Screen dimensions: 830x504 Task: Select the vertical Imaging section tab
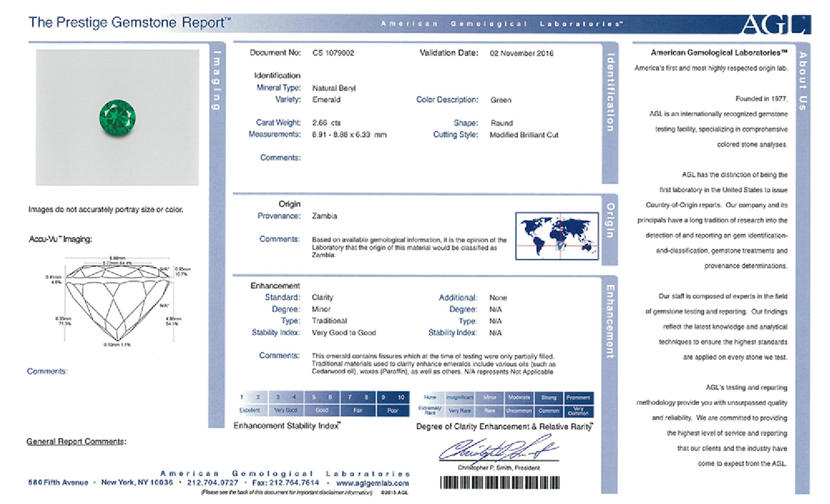point(217,80)
